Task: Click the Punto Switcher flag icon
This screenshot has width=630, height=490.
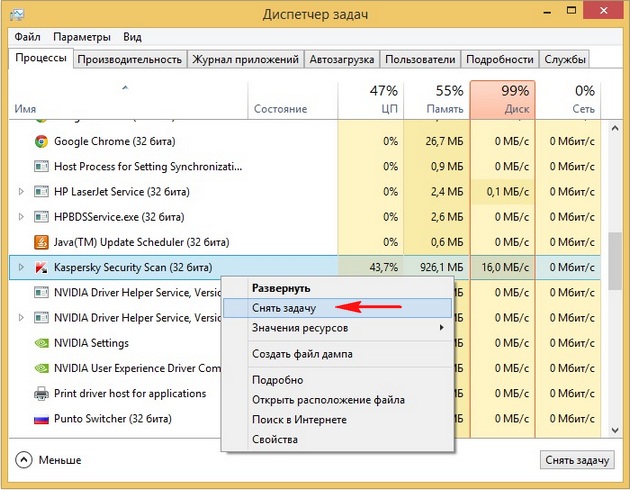Action: click(41, 420)
